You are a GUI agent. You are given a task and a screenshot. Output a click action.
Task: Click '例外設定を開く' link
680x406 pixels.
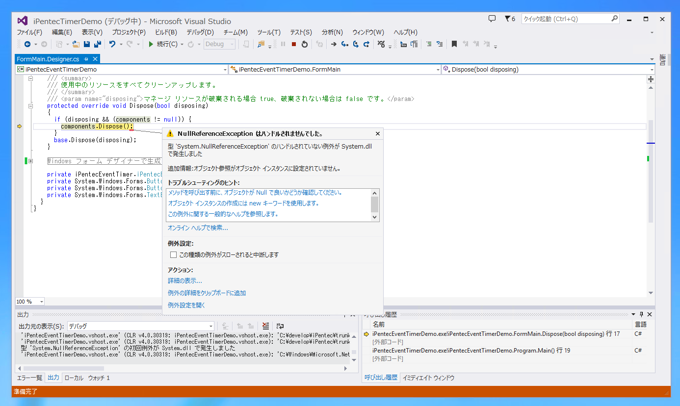186,305
